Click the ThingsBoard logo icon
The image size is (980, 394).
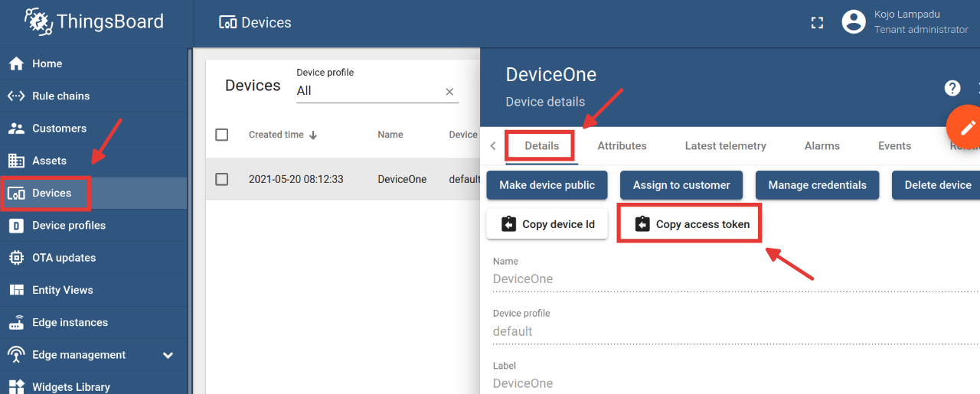(x=38, y=21)
